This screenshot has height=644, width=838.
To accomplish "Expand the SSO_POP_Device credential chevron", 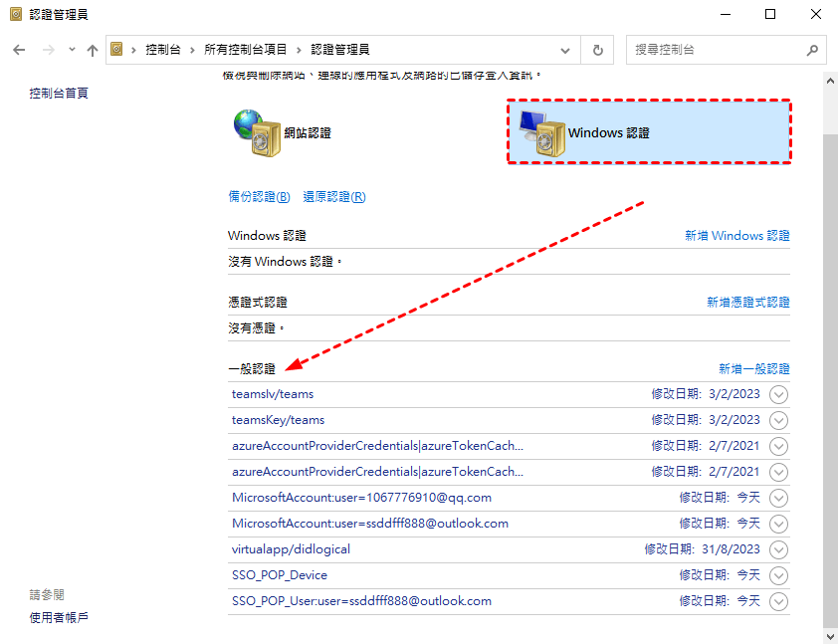I will [x=778, y=575].
